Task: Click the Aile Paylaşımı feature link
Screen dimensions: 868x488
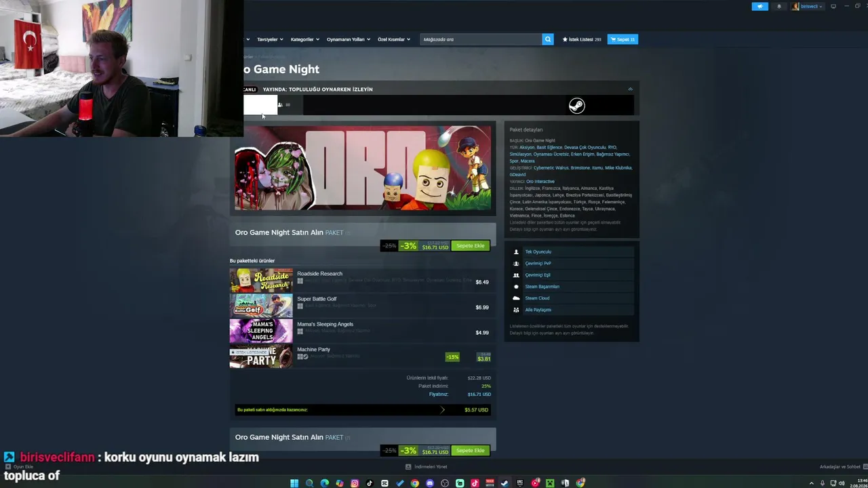Action: 538,310
